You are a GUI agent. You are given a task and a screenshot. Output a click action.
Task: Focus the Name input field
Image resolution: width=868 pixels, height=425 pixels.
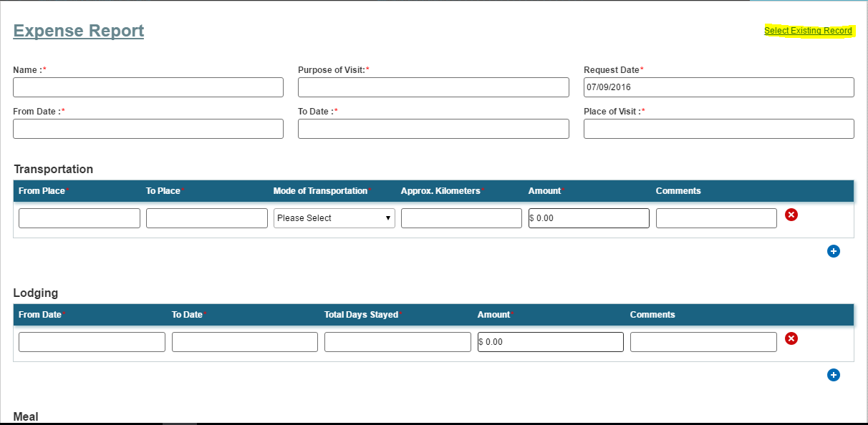coord(148,87)
